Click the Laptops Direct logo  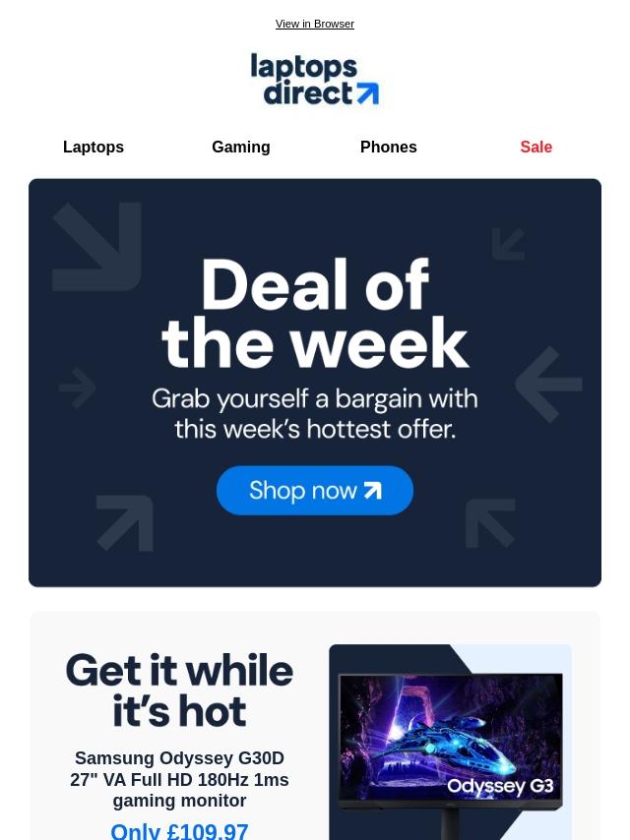(x=315, y=79)
